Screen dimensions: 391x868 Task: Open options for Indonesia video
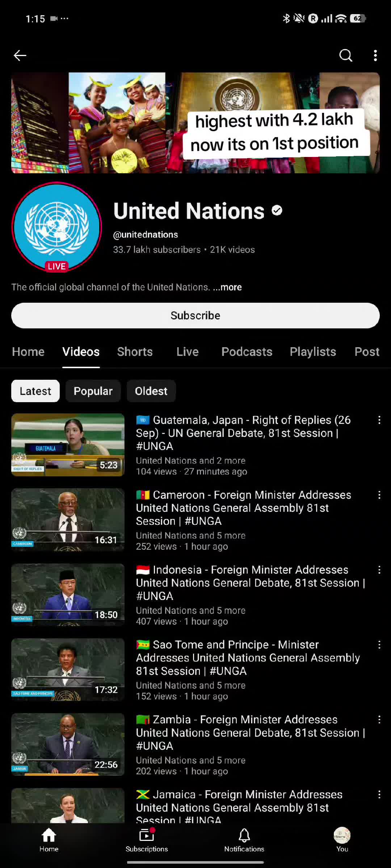click(x=379, y=570)
